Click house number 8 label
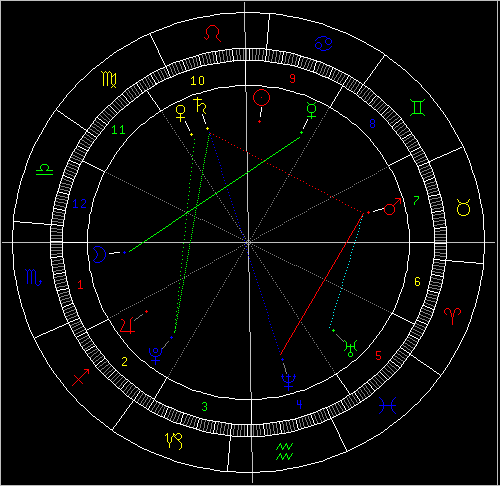The height and width of the screenshot is (486, 500). coord(372,124)
